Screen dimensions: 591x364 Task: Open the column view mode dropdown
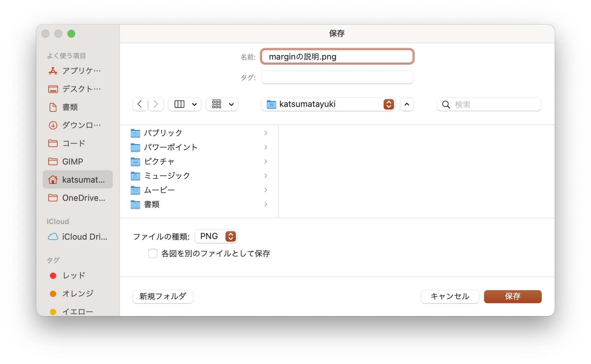tap(185, 104)
